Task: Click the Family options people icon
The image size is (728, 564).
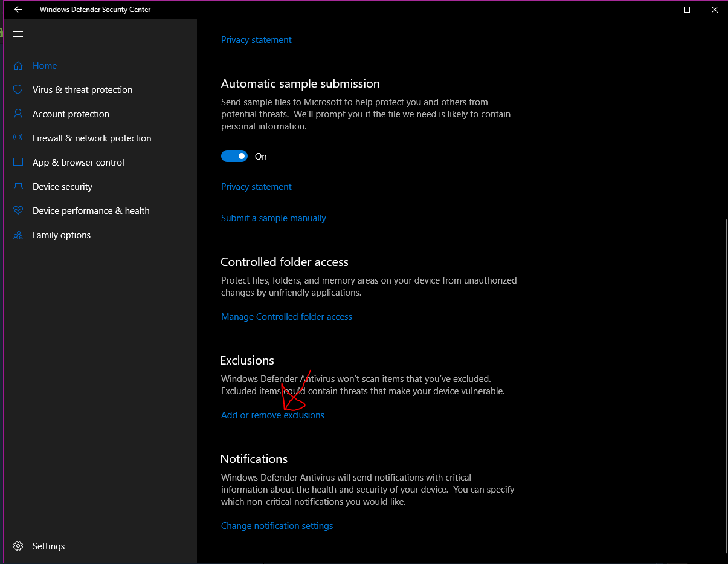Action: (18, 235)
